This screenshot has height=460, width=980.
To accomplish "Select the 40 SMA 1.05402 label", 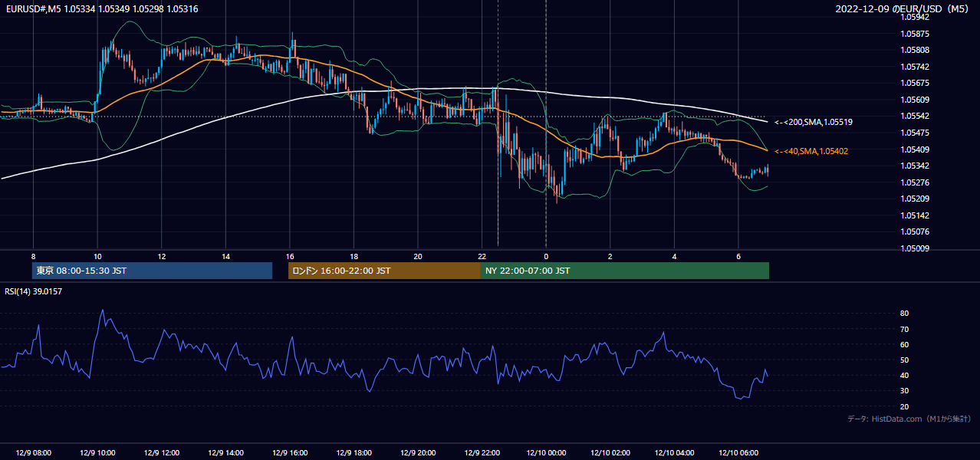I will (811, 152).
